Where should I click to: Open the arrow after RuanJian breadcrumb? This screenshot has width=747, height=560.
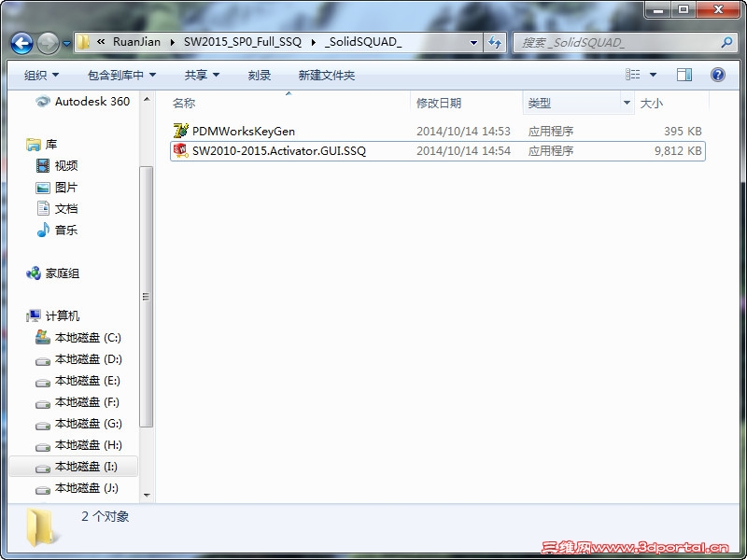[172, 42]
